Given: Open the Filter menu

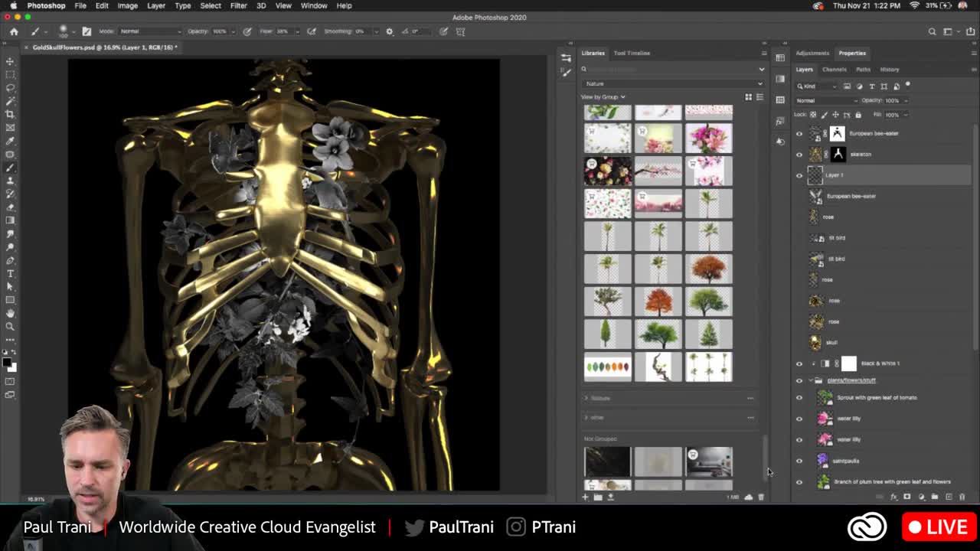Looking at the screenshot, I should click(x=238, y=5).
